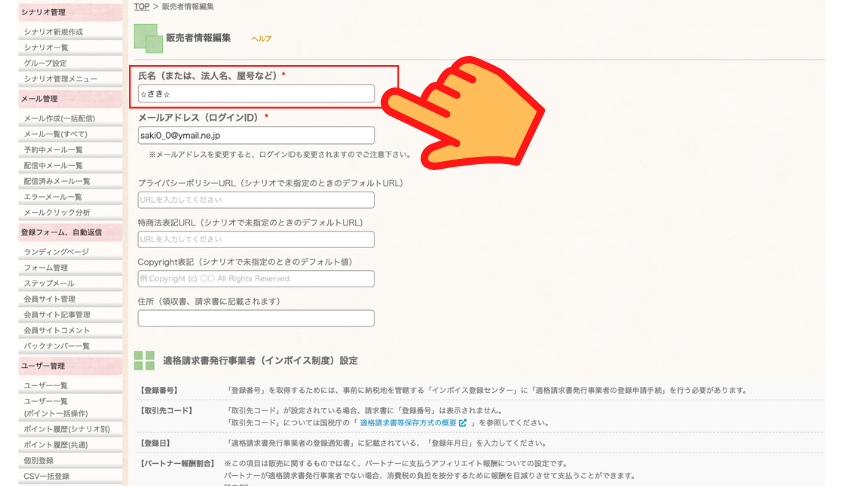The image size is (856, 486).
Task: Click the 住所 address input field
Action: pos(256,318)
